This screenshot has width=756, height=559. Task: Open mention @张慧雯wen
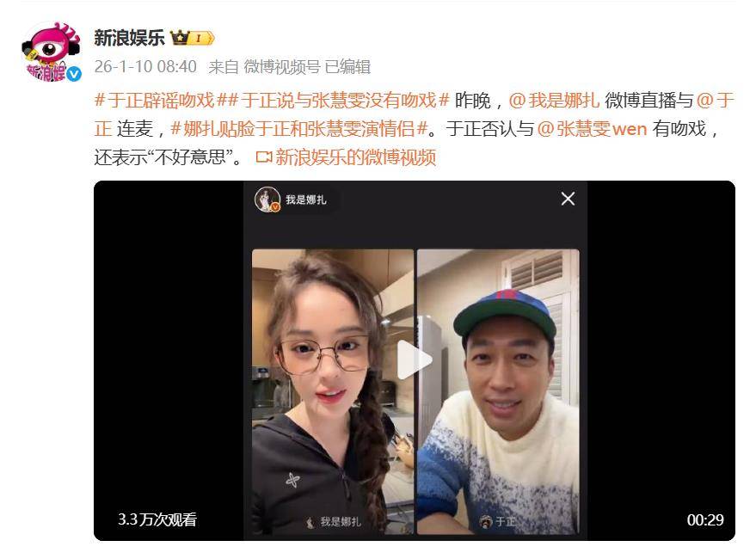coord(592,129)
